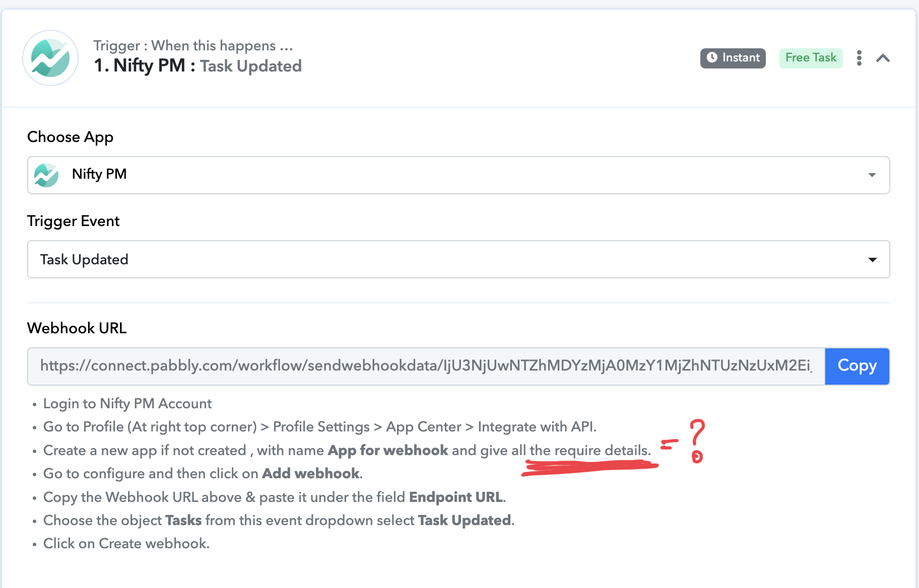
Task: Click the step title Nifty PM : Task Updated
Action: [198, 66]
